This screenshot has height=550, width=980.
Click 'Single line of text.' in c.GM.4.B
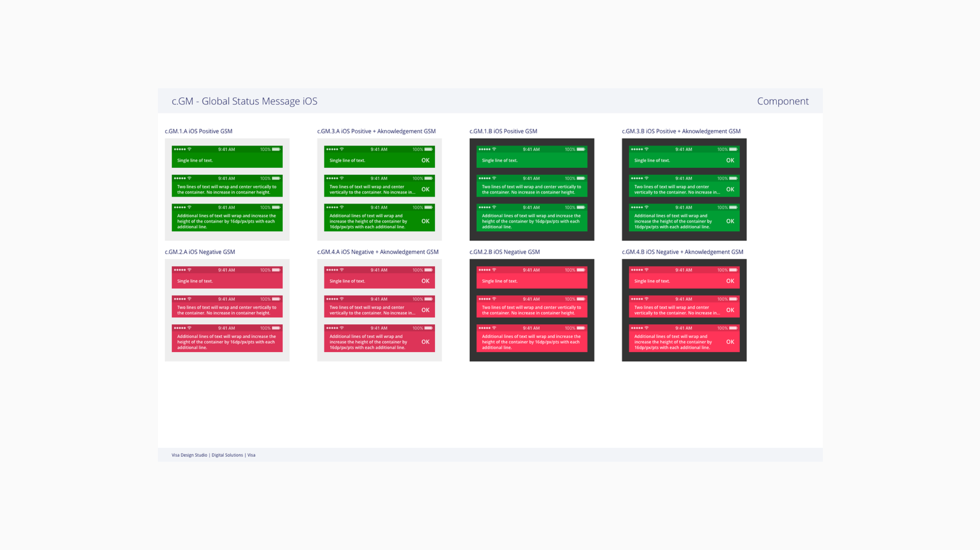click(652, 281)
